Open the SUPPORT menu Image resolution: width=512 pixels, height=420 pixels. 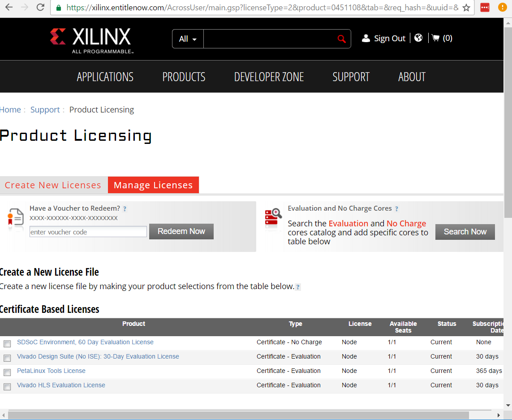pos(351,77)
